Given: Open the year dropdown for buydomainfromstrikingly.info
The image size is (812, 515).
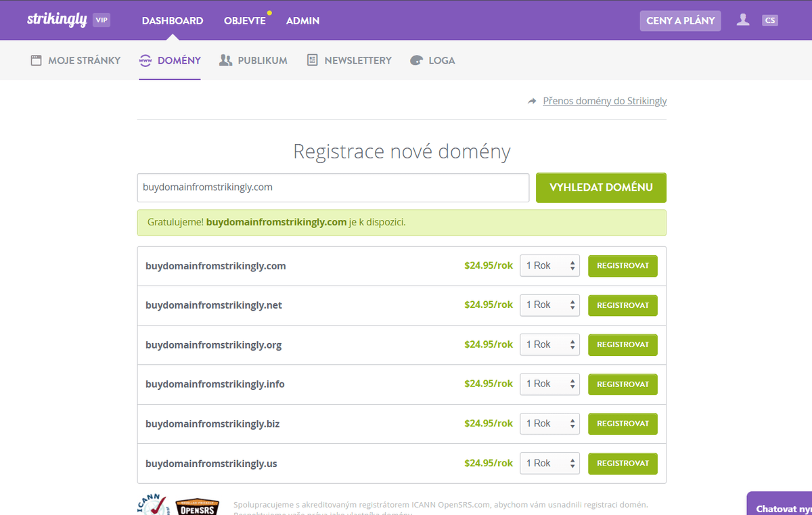Looking at the screenshot, I should tap(549, 384).
